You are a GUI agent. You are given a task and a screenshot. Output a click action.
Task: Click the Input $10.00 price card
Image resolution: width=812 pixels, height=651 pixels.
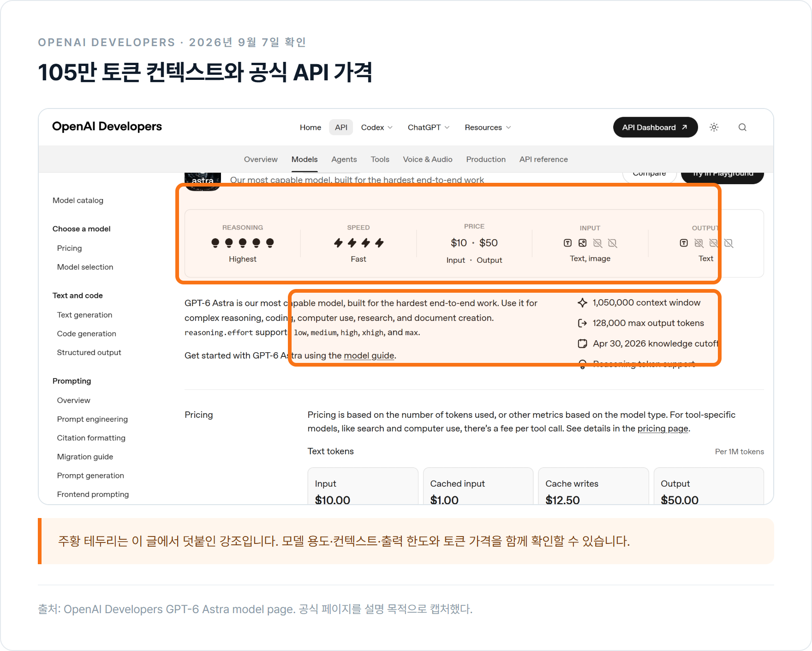point(363,486)
